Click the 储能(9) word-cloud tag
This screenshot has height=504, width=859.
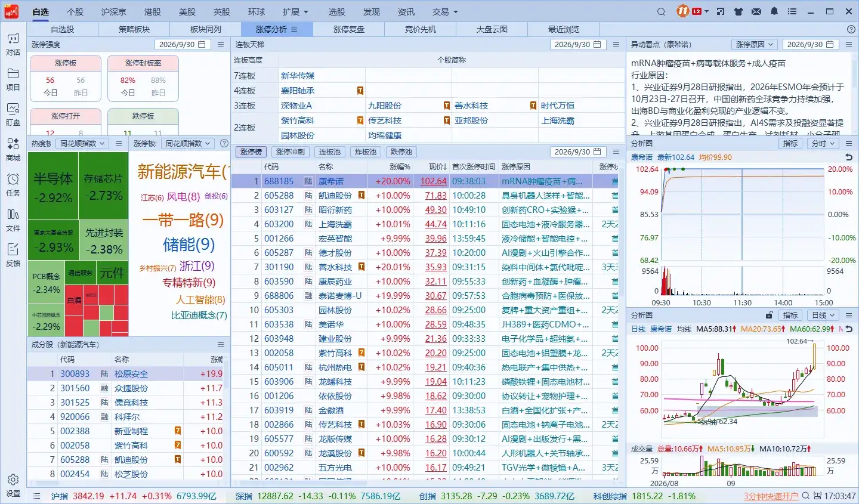point(189,245)
